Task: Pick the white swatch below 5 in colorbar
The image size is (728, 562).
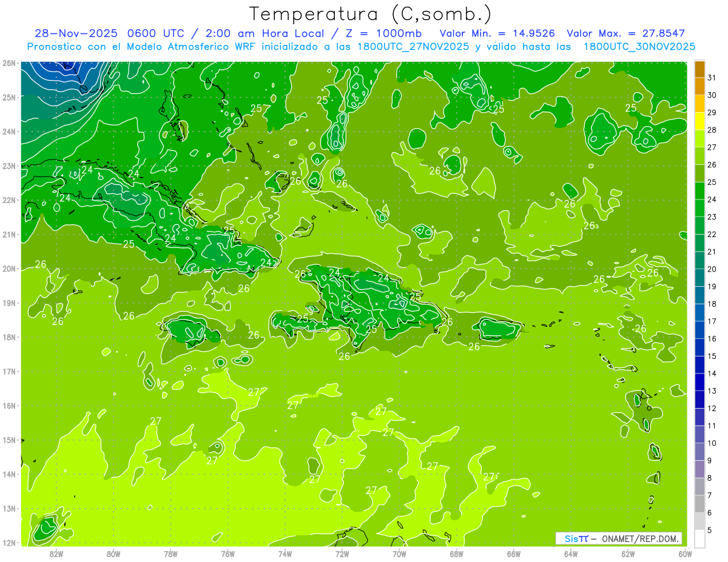Action: [x=699, y=538]
